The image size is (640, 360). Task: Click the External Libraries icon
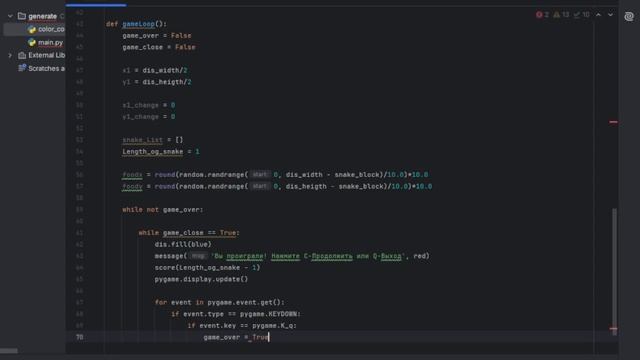(22, 55)
